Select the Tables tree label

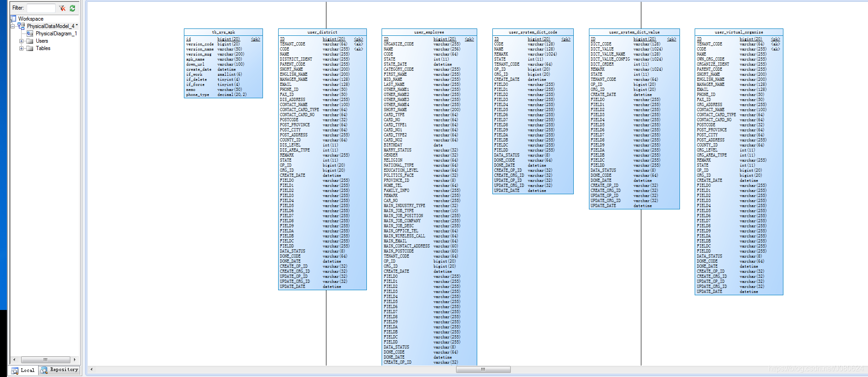(x=43, y=48)
